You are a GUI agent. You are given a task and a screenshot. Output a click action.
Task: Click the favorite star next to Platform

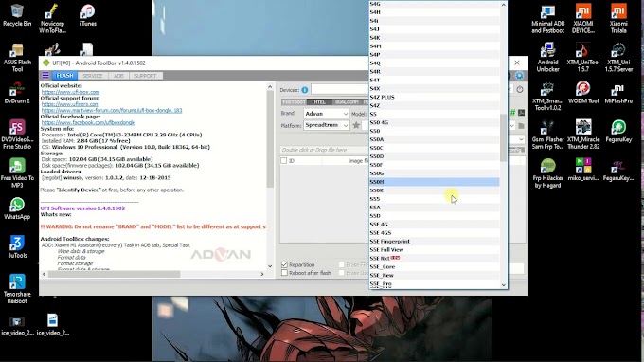pyautogui.click(x=356, y=125)
